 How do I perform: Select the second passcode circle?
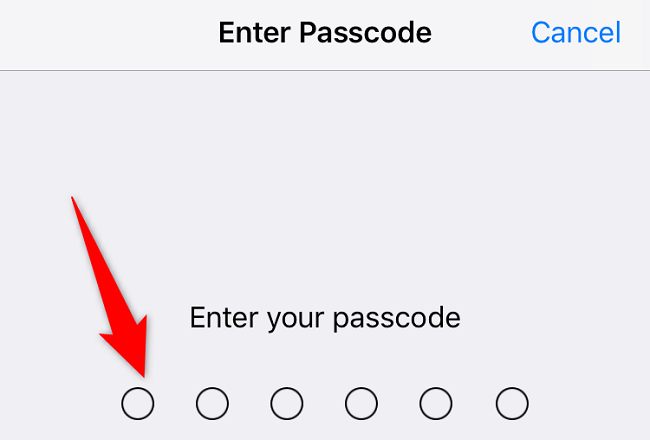point(212,404)
